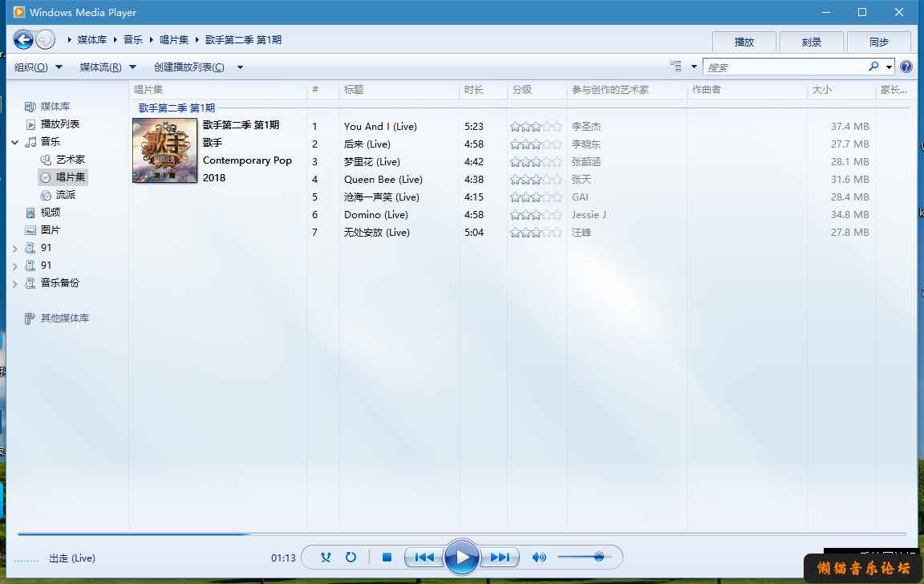Click the 歌手第二季 第1期 group header
Screen dimensions: 924x584
176,107
